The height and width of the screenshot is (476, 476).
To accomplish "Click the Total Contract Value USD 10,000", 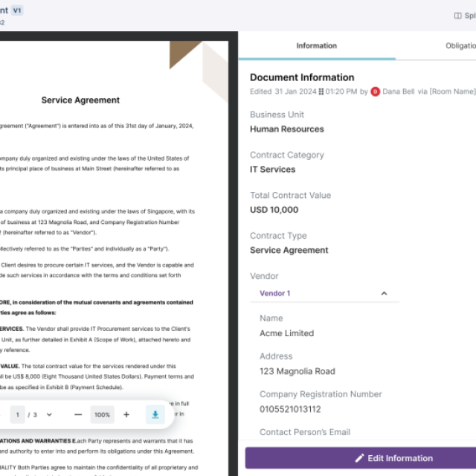I will tap(274, 210).
